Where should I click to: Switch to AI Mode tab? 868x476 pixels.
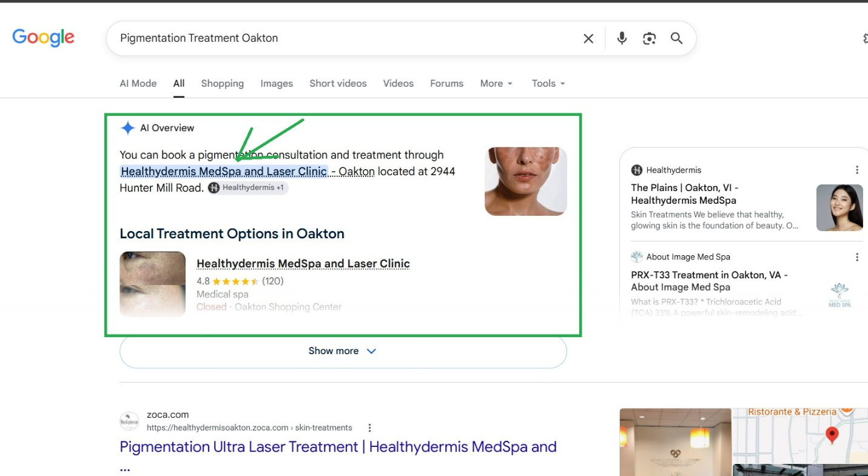click(x=138, y=84)
